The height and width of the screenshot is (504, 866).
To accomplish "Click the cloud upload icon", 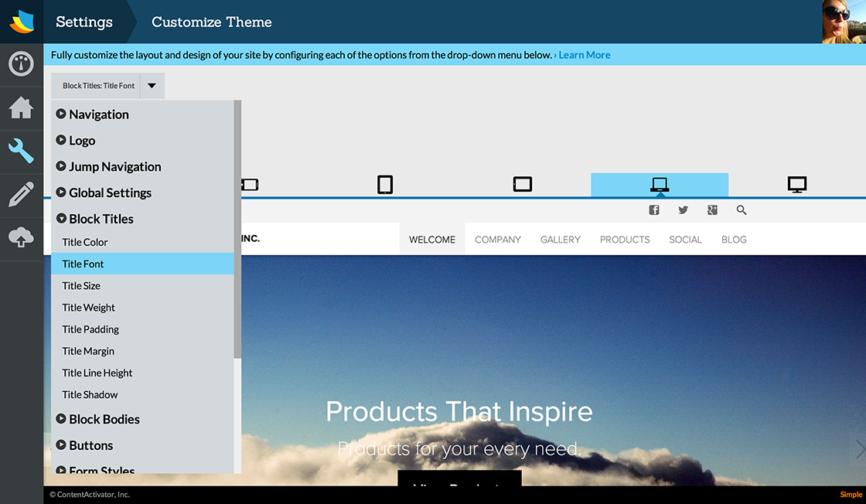I will (21, 237).
